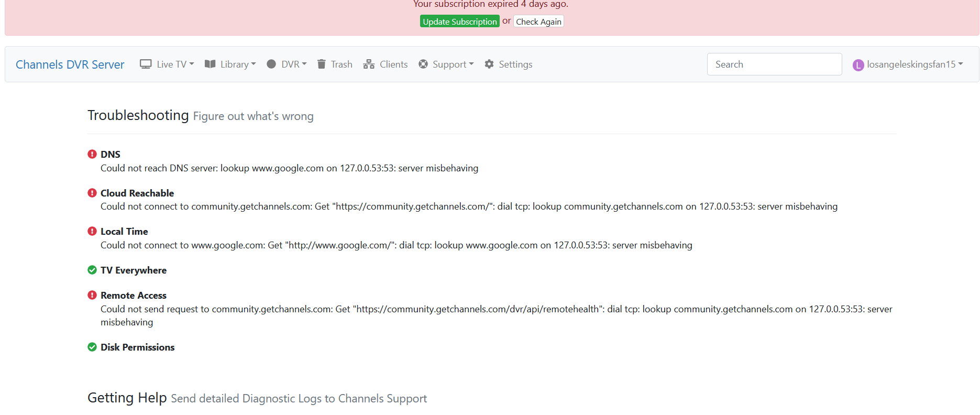
Task: Open the Channels DVR Server home link
Action: (70, 64)
